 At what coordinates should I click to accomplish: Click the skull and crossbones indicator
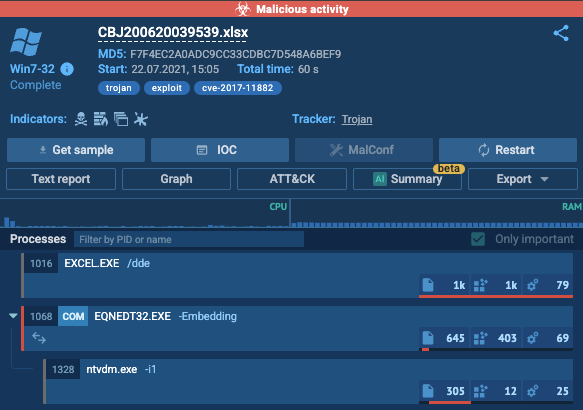81,119
